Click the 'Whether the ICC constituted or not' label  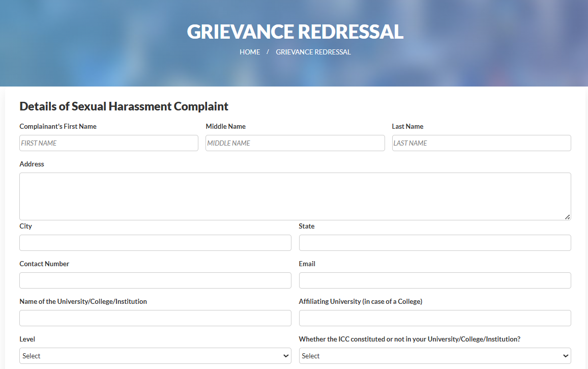pyautogui.click(x=409, y=339)
